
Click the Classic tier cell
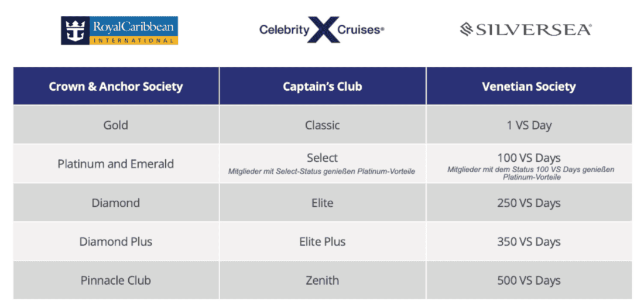click(x=323, y=125)
